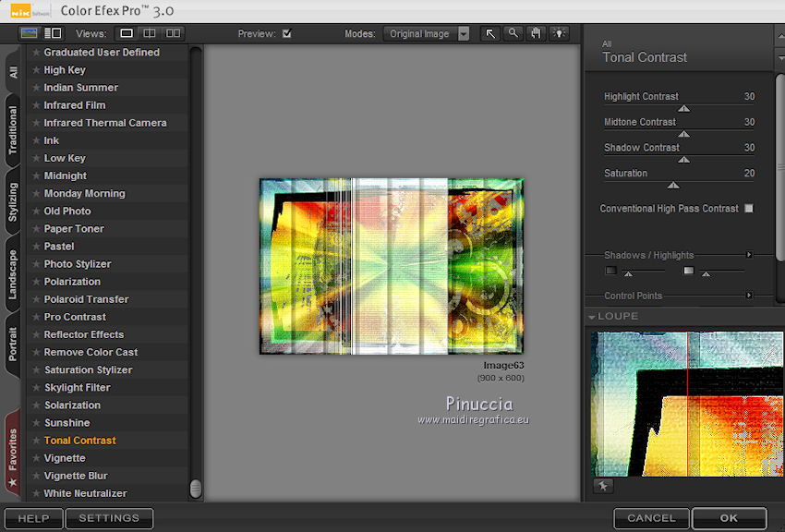The image size is (785, 532).
Task: Enable Conventional High Pass Contrast
Action: point(749,209)
